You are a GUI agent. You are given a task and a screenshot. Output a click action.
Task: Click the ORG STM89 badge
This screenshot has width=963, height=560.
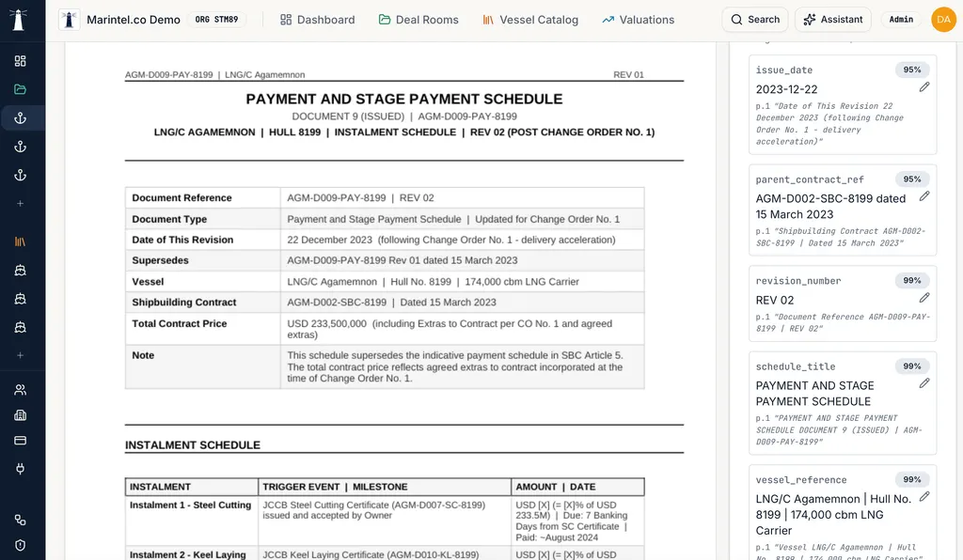[217, 20]
